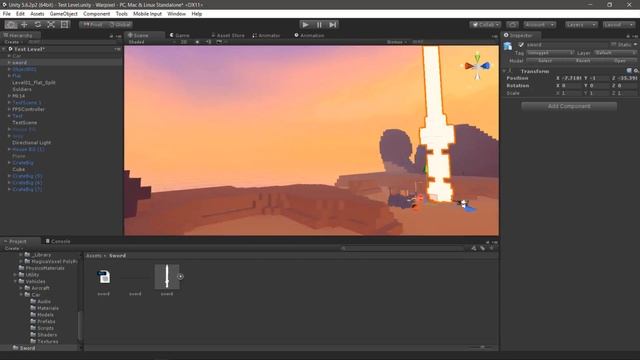Viewport: 640px width, 360px height.
Task: Switch to the Asset Store tab
Action: point(228,36)
